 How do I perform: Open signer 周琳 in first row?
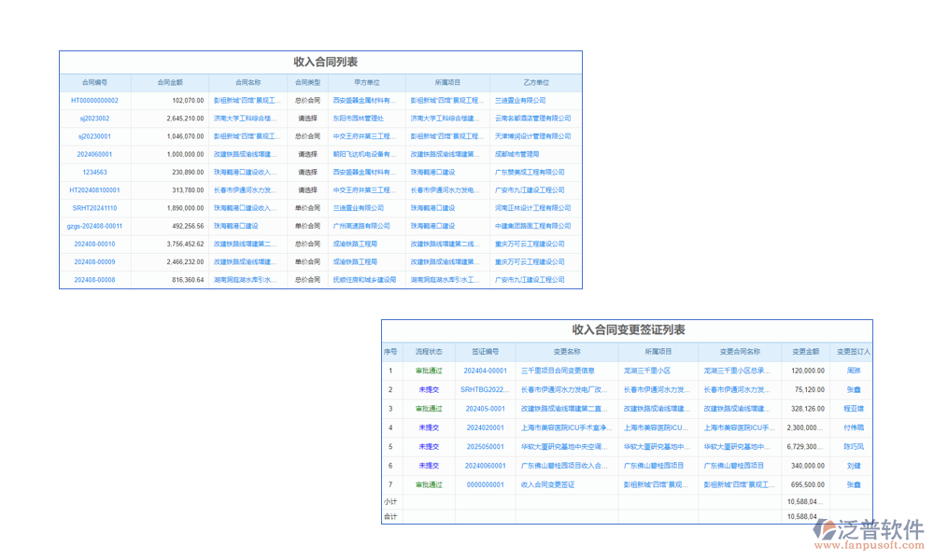click(854, 371)
